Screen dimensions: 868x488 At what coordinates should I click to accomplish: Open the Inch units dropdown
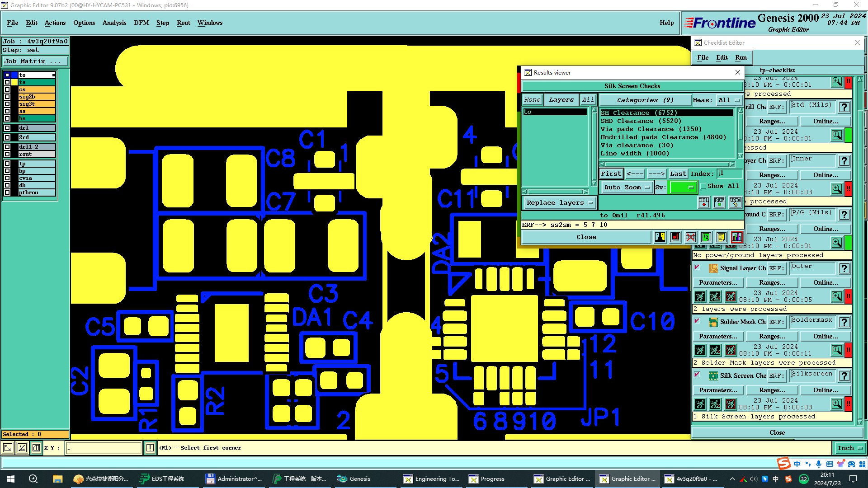click(849, 448)
